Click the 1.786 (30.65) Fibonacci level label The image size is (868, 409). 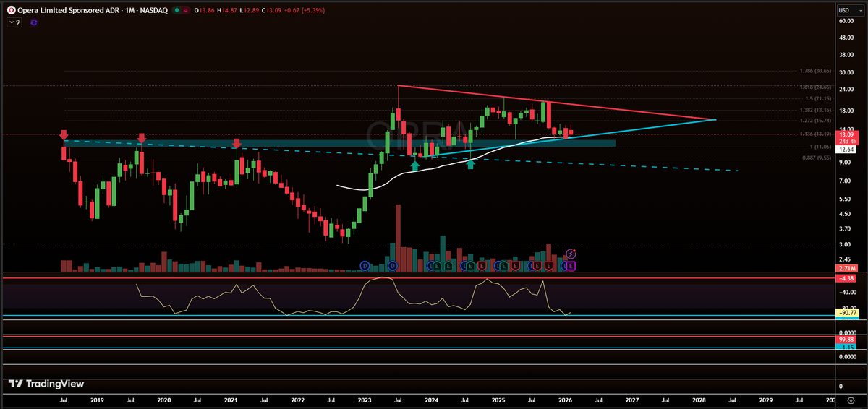(816, 71)
